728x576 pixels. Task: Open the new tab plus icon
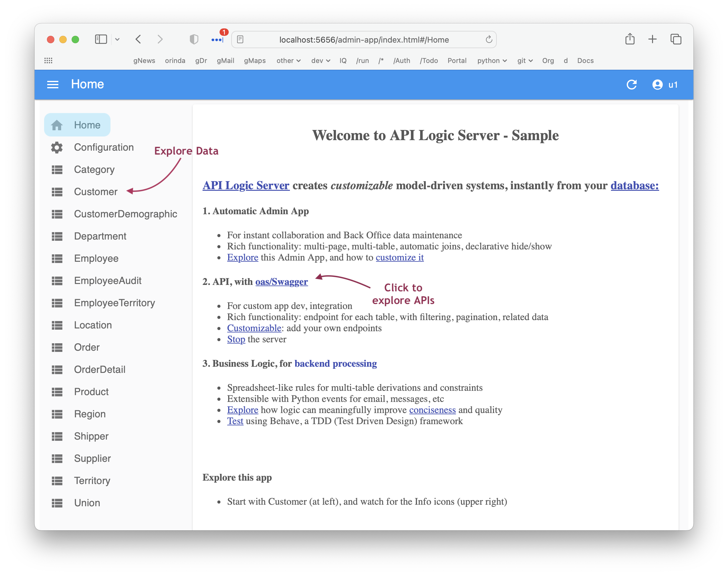point(652,40)
